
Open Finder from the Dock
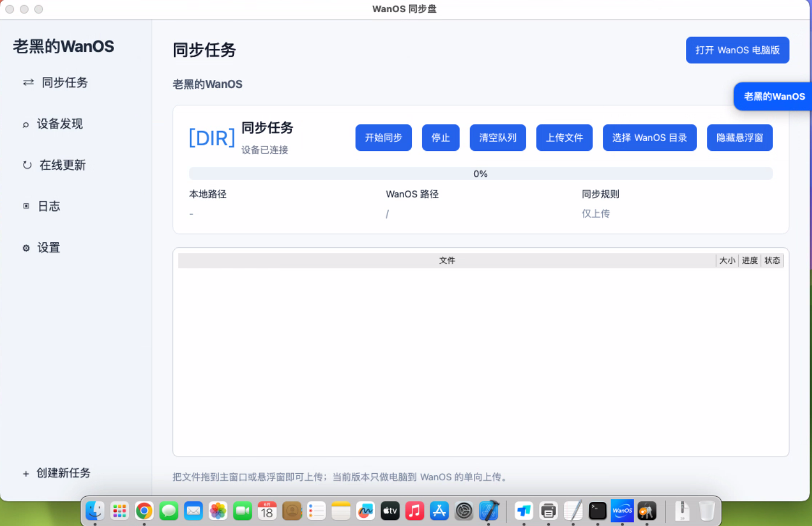tap(95, 511)
